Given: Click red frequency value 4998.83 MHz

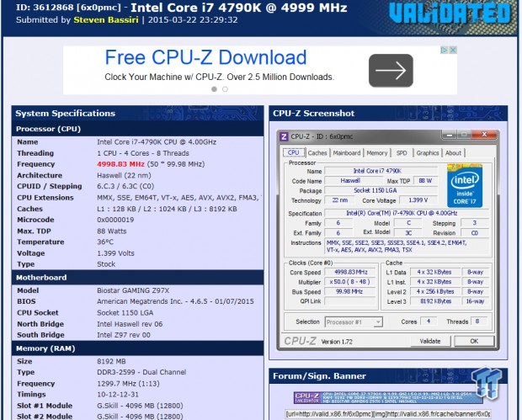Looking at the screenshot, I should coord(121,164).
